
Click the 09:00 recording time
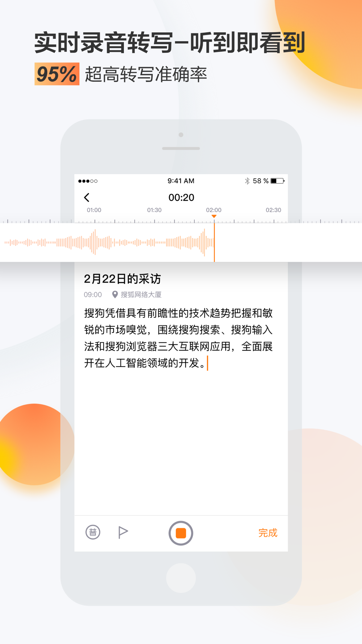[x=93, y=295]
